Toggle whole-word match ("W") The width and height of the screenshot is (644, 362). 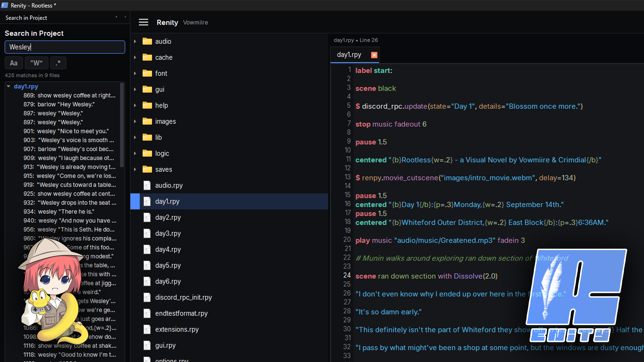pos(37,63)
